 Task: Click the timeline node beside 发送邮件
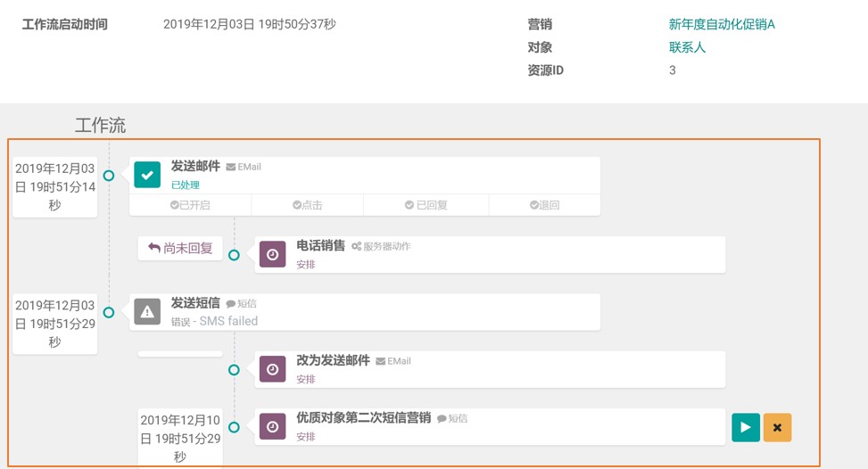pyautogui.click(x=109, y=176)
